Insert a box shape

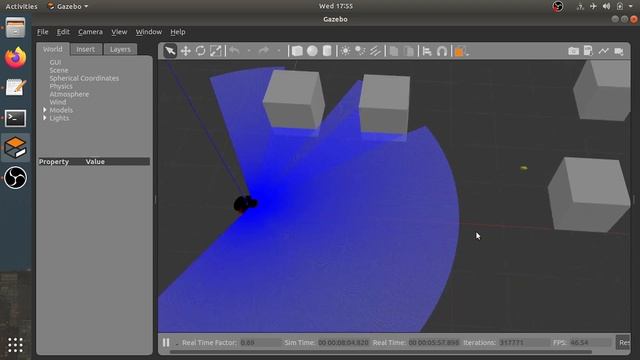pyautogui.click(x=297, y=51)
